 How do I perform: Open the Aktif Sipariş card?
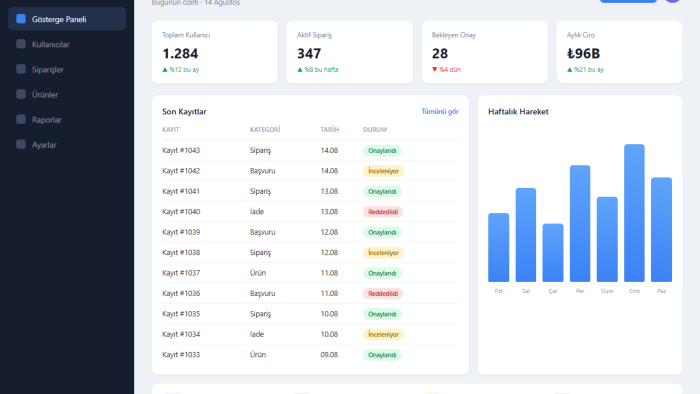coord(350,52)
